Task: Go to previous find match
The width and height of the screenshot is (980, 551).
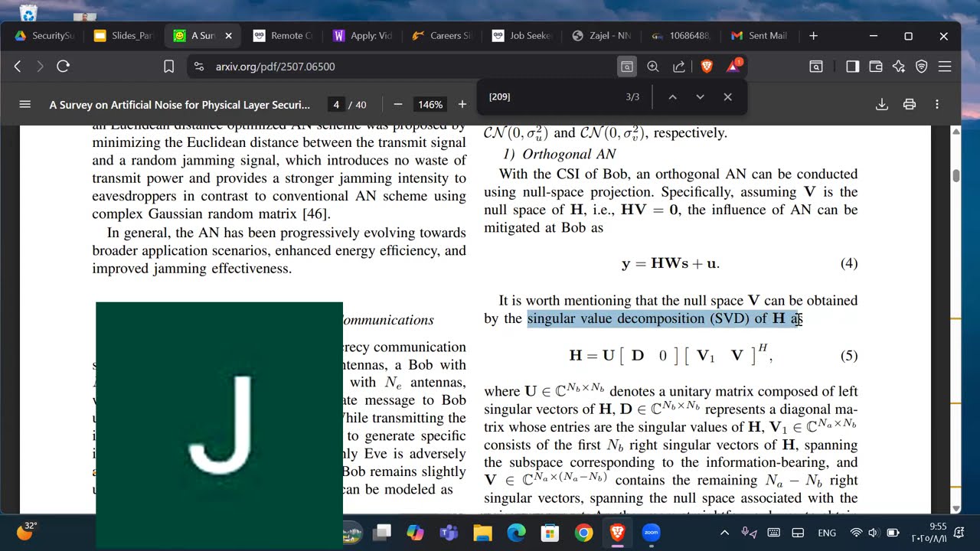Action: tap(672, 97)
